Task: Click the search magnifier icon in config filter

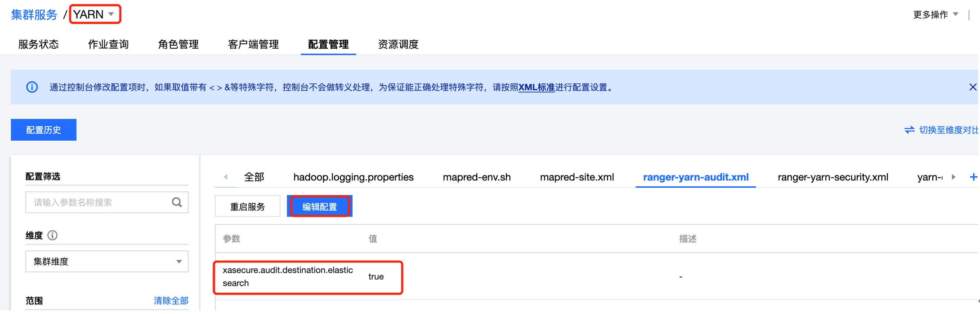Action: 176,202
